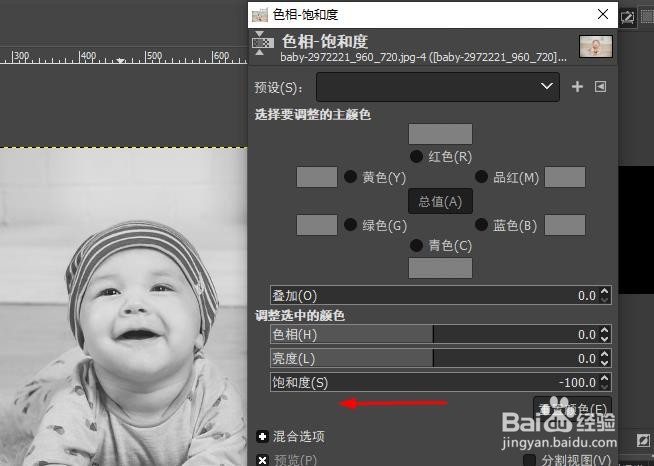Open the 预设(S) dropdown
The image size is (654, 466).
pos(438,87)
